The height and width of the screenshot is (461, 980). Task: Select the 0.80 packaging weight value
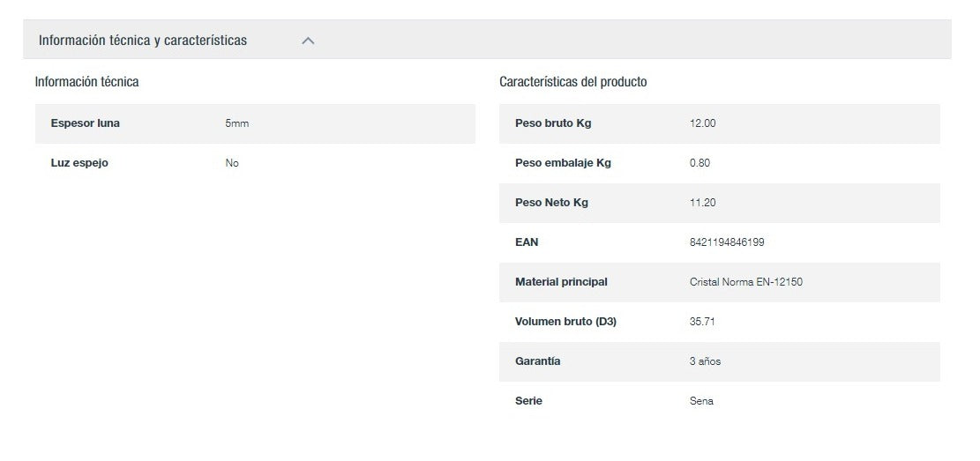699,163
